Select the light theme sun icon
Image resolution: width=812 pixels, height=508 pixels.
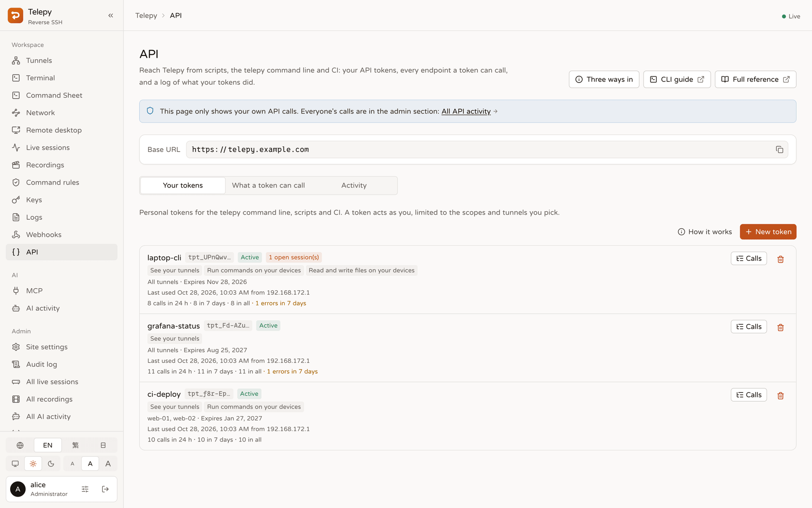coord(33,464)
